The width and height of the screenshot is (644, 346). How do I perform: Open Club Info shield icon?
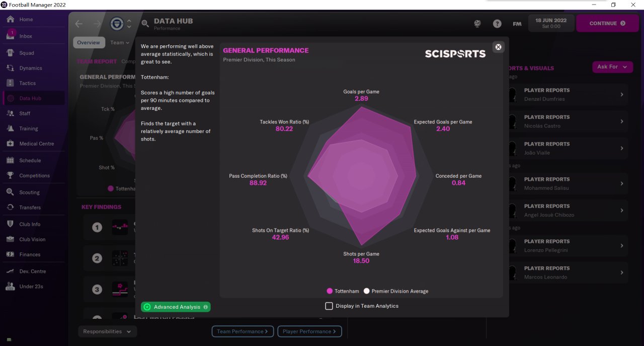pos(10,224)
